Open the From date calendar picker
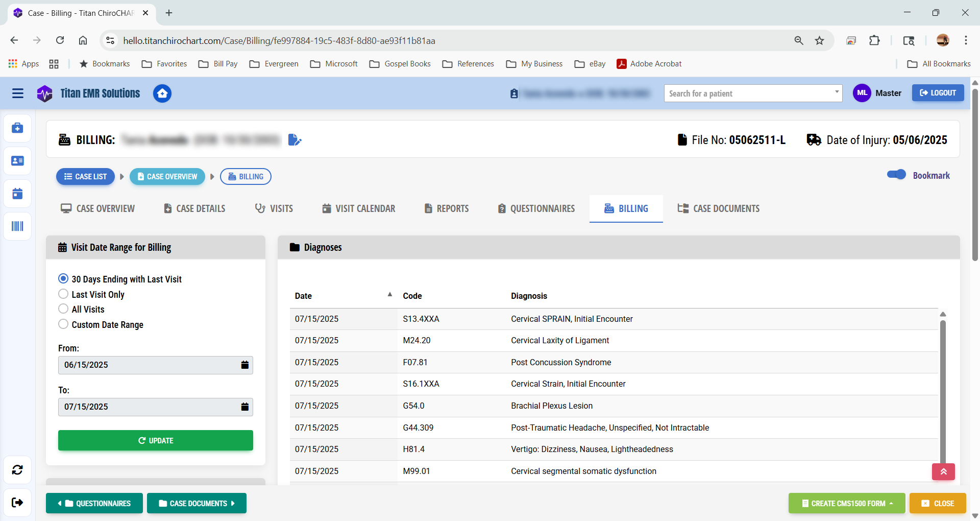 coord(245,365)
